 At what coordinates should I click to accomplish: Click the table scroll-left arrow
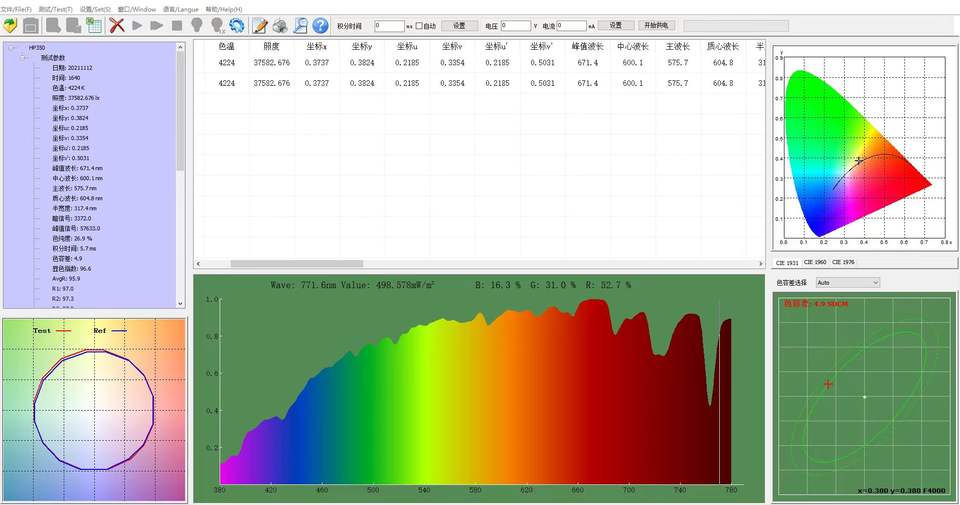point(198,264)
